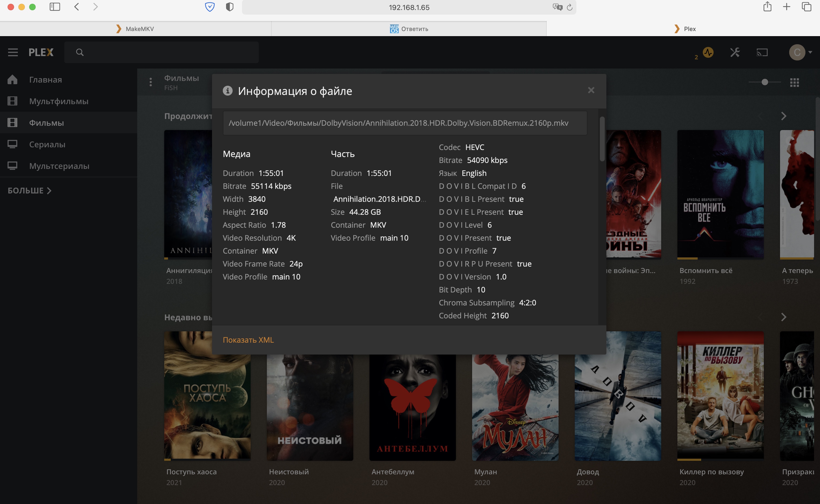Open Plex settings wrench icon

pyautogui.click(x=735, y=52)
